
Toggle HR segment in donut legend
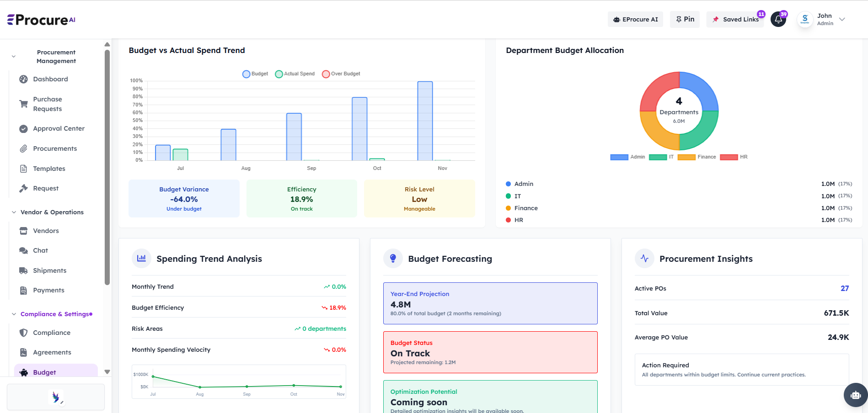[734, 157]
